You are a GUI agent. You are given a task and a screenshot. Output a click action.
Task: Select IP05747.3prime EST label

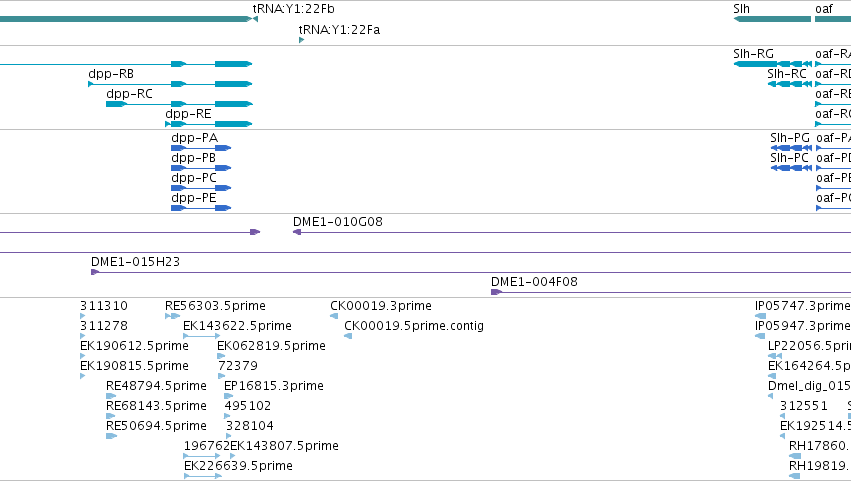(803, 306)
